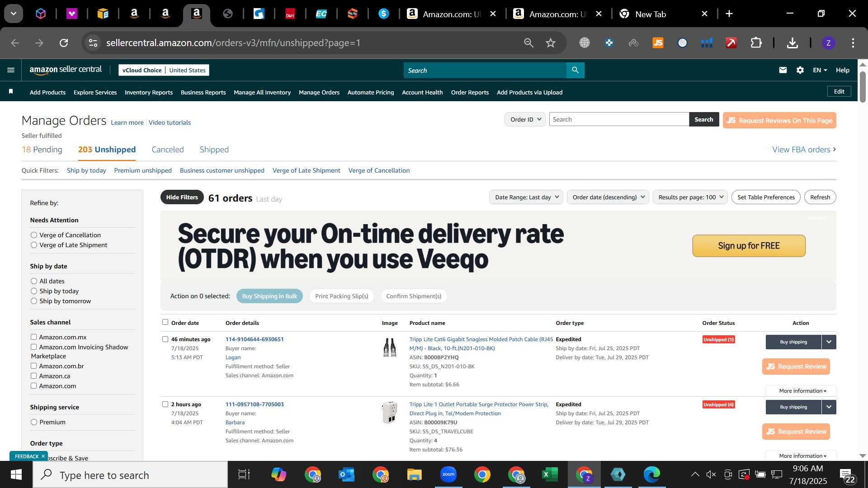Open the Date Range: Last day dropdown

point(526,197)
